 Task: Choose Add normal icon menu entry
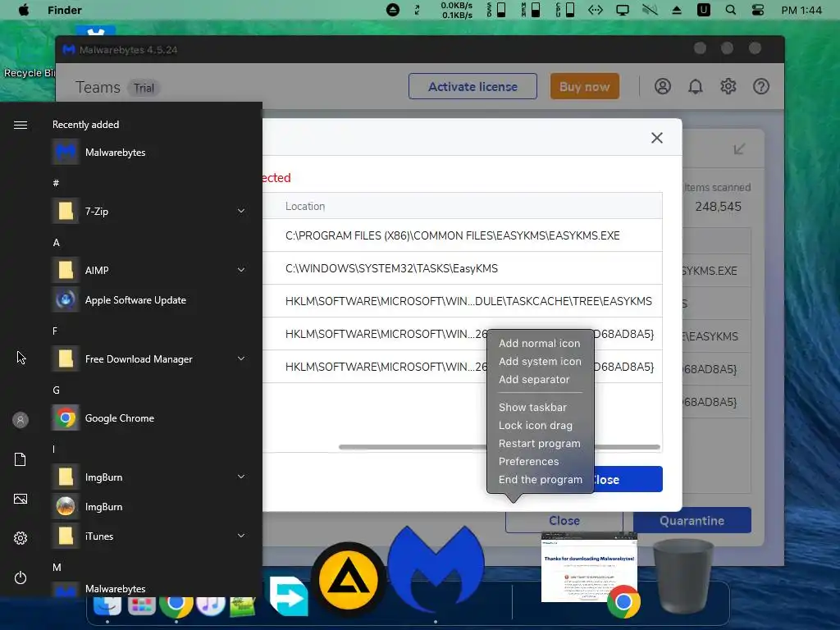click(540, 344)
